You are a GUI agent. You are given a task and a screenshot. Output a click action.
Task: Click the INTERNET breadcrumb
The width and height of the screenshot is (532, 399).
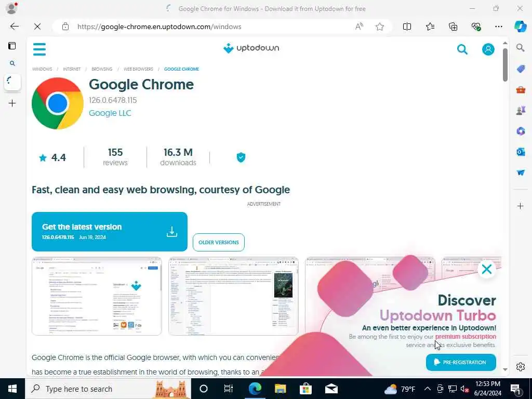[x=72, y=69]
